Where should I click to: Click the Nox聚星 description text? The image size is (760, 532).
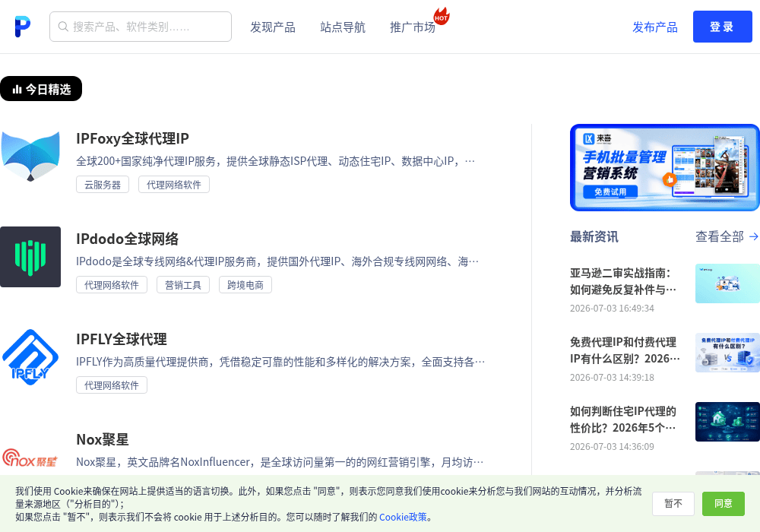click(280, 462)
